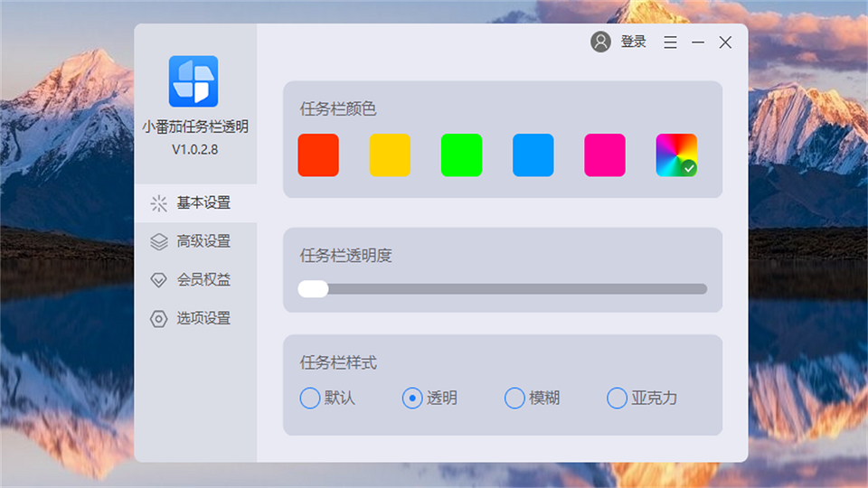Open 选项设置 section
This screenshot has width=868, height=488.
195,319
